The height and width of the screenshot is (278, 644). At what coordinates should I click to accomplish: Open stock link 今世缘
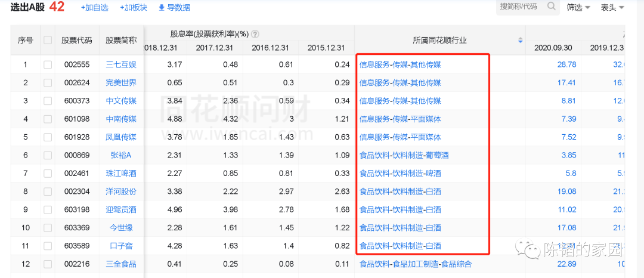click(x=120, y=227)
